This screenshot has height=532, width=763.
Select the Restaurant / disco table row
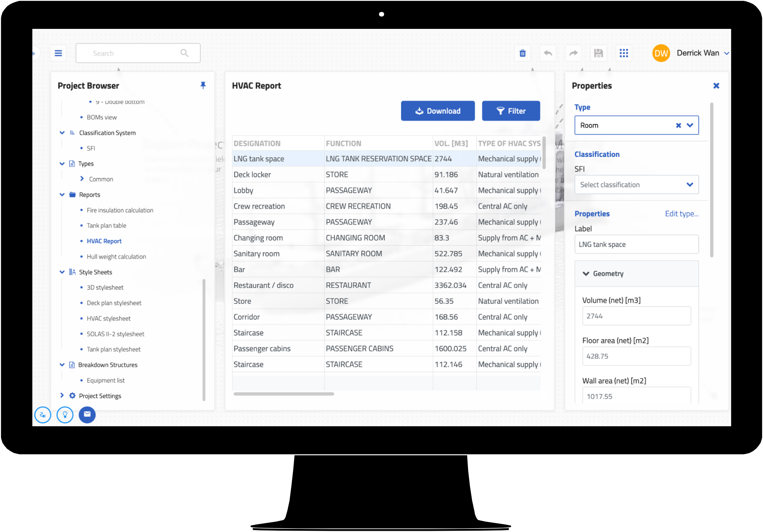[x=387, y=285]
